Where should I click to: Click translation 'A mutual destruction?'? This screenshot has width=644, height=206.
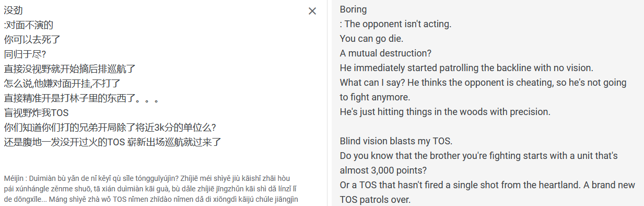[385, 53]
